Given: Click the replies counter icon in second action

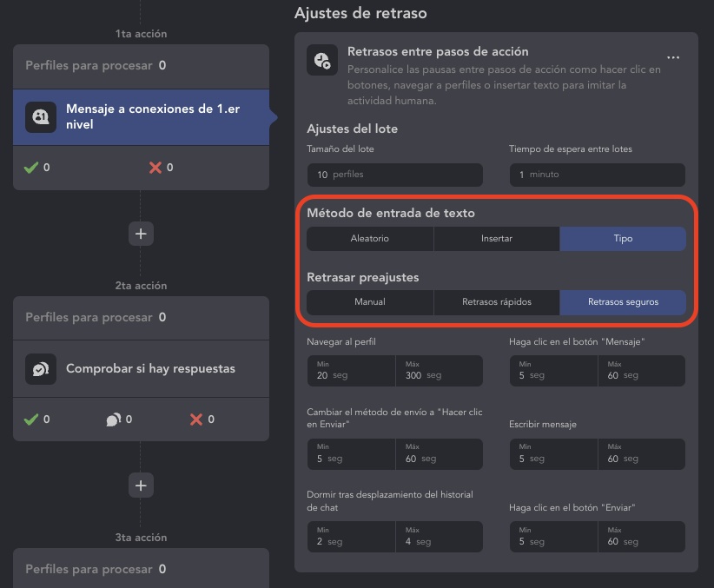Looking at the screenshot, I should 114,420.
